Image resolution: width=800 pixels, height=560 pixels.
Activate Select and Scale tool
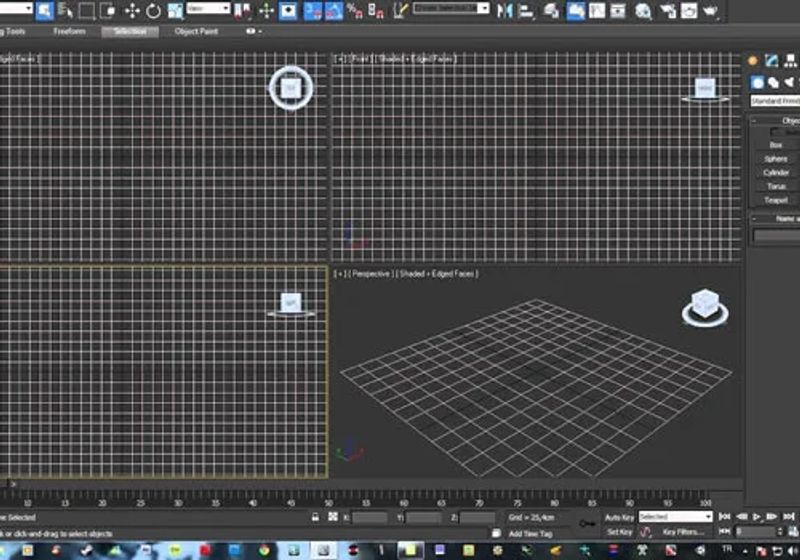tap(175, 11)
